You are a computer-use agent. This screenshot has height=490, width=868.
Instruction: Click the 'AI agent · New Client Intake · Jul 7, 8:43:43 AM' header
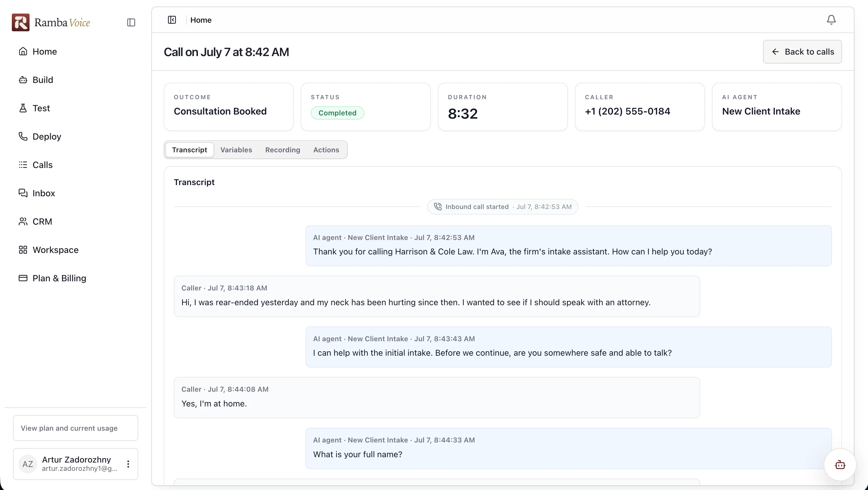pyautogui.click(x=394, y=339)
